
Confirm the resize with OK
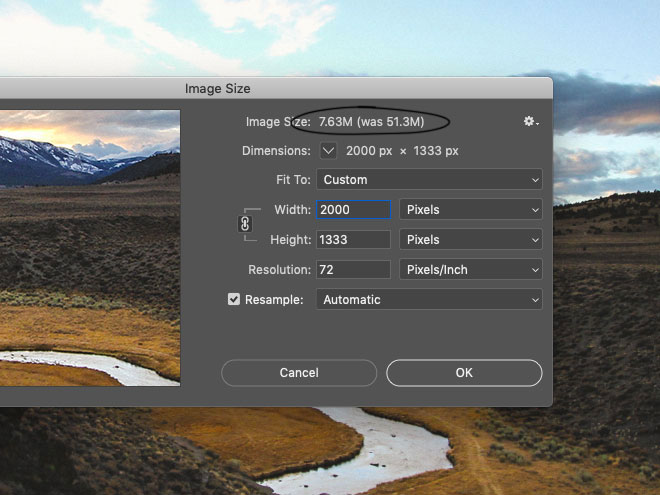tap(464, 373)
